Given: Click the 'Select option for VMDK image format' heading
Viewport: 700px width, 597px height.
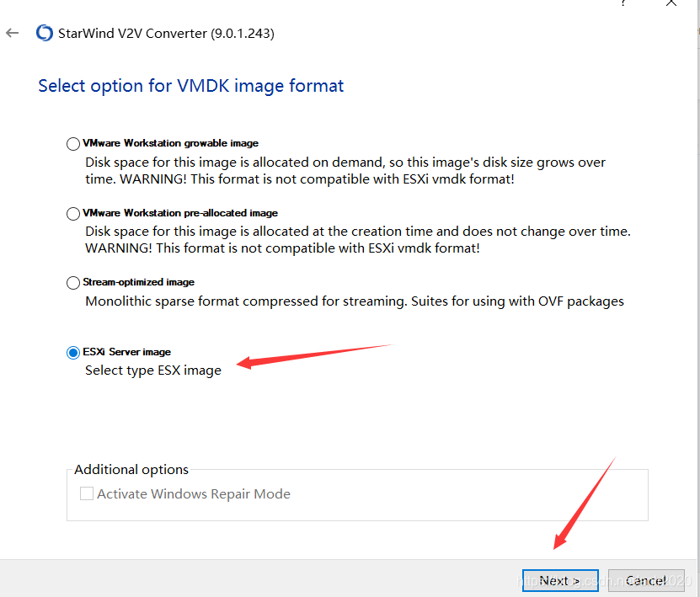Looking at the screenshot, I should (190, 86).
